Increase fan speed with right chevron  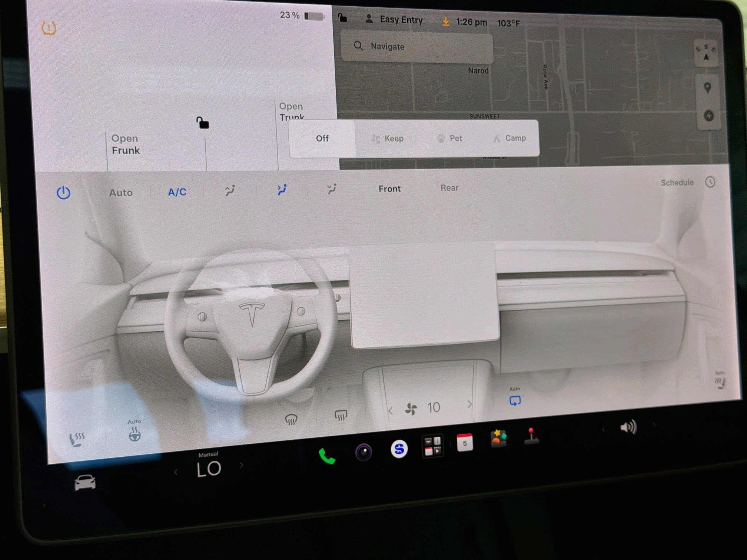(469, 404)
